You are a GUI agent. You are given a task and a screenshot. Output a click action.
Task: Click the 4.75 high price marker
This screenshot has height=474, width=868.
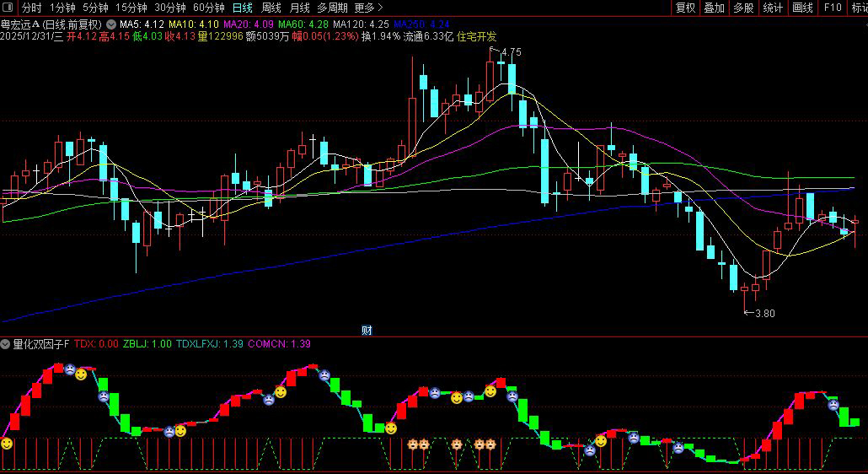click(511, 52)
